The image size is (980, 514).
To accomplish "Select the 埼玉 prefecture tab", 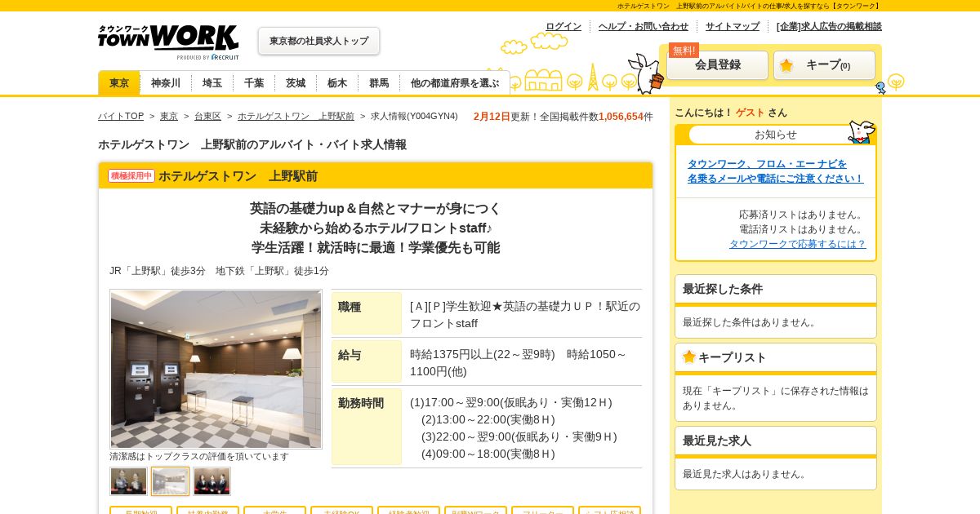I will 212,83.
